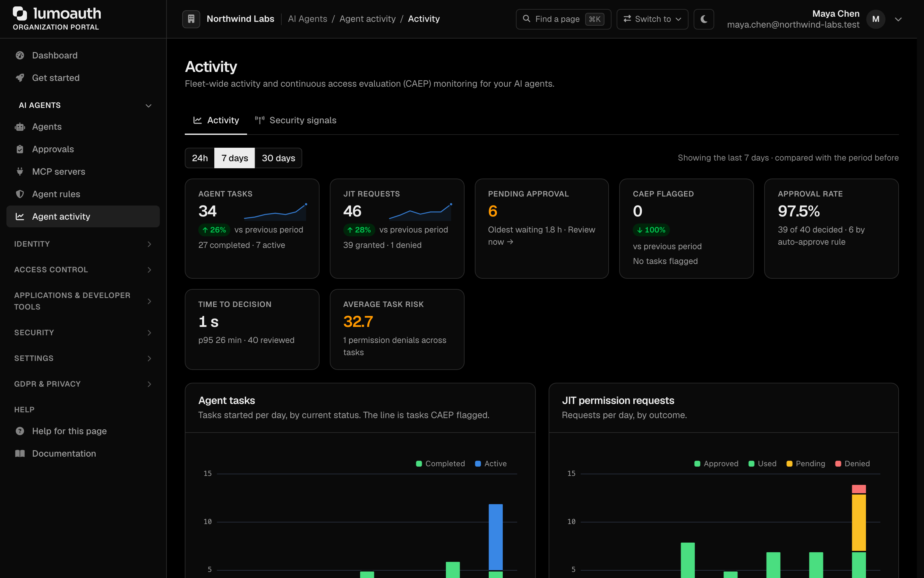Click '27 completed · 7 active' text
924x578 pixels.
click(242, 245)
